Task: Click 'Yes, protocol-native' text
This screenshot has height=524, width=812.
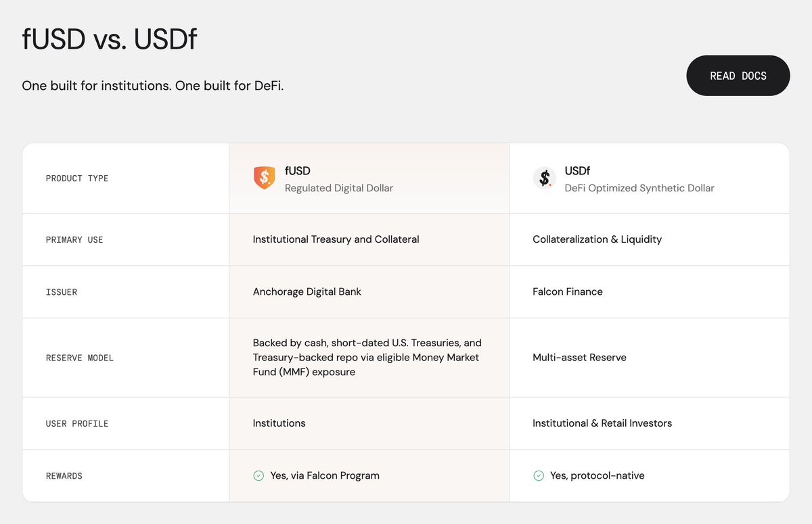Action: click(597, 476)
